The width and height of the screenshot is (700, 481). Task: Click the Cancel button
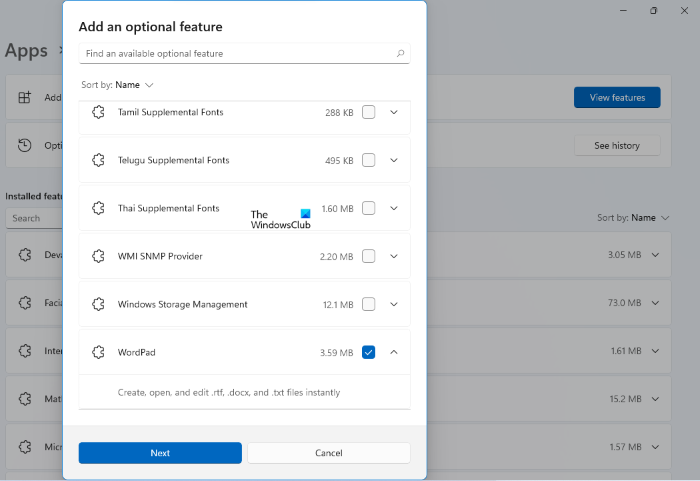point(328,453)
